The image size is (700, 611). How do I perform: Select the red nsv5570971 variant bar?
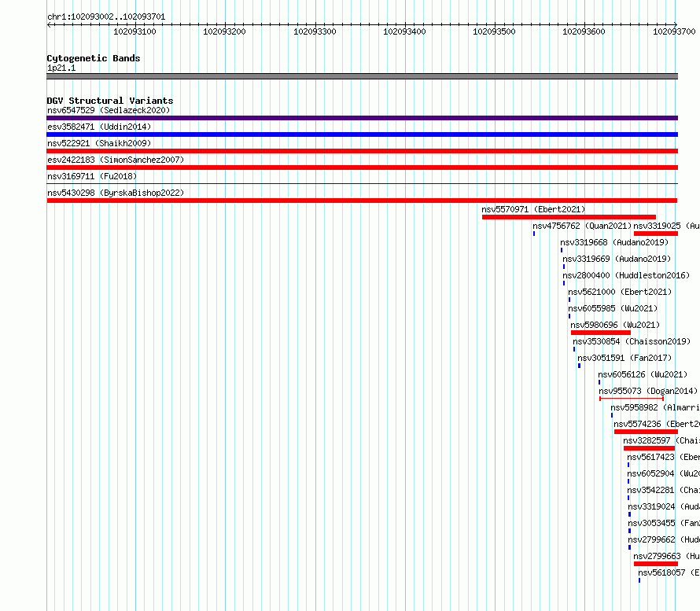pos(569,217)
